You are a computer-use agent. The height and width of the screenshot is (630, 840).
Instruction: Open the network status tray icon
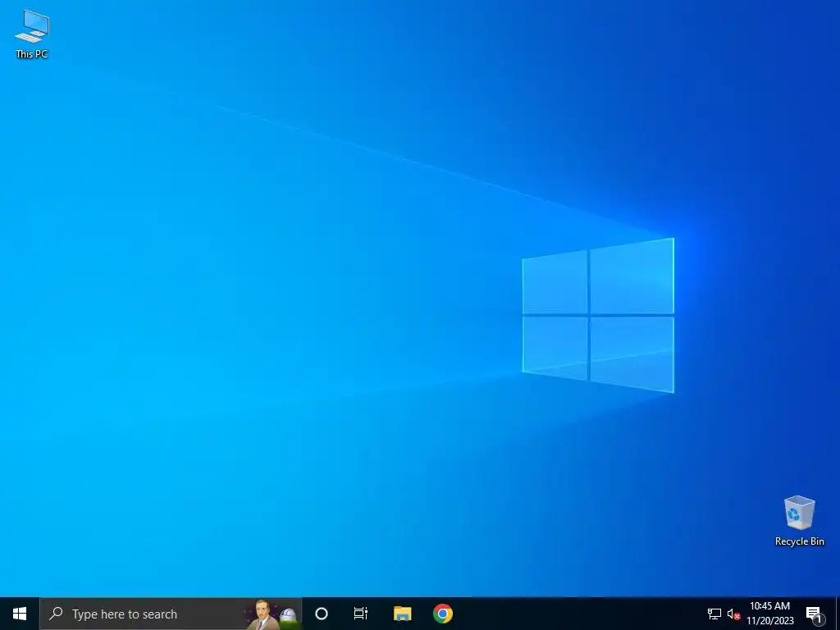[714, 614]
